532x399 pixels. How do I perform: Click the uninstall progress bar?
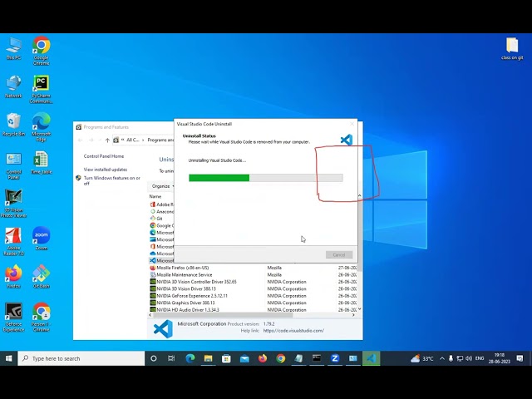(x=266, y=178)
